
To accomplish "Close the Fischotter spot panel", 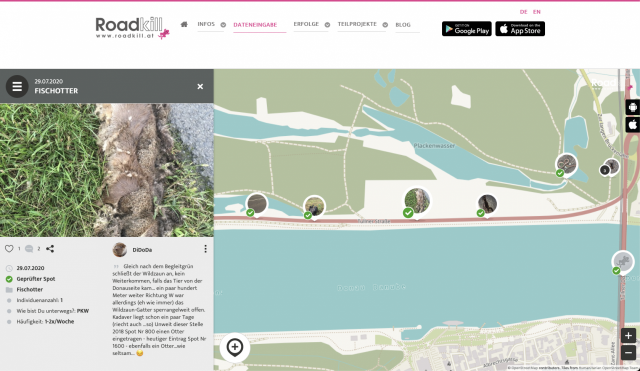I will (200, 87).
